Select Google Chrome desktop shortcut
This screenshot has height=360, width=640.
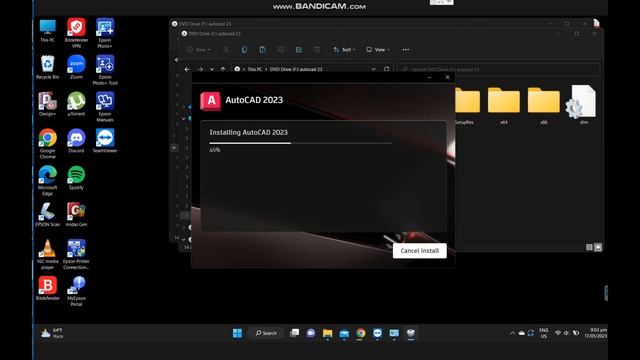coord(47,144)
